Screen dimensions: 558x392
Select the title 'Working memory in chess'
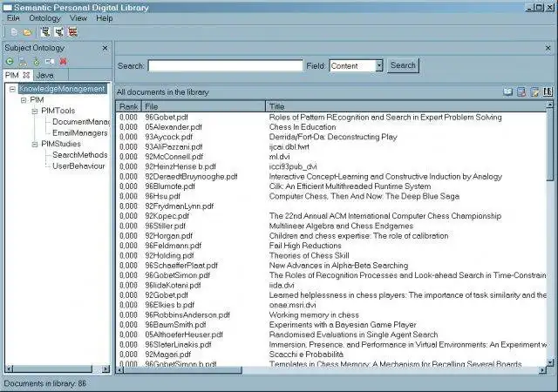(x=314, y=314)
